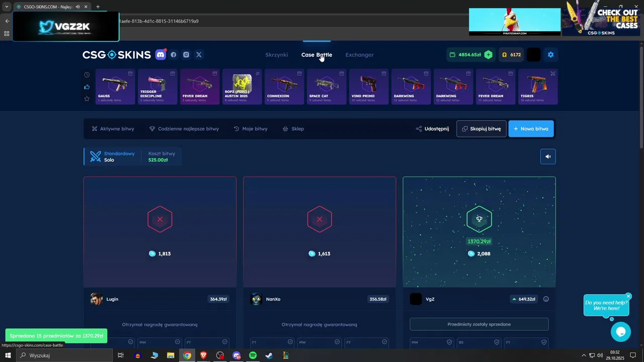Click the 'Przedmioty zostały sprzedane' button
644x362 pixels.
click(479, 324)
